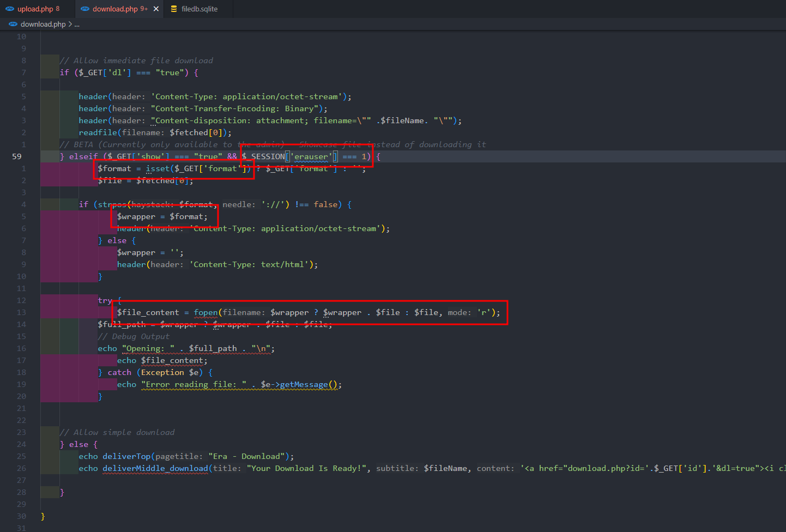Image resolution: width=786 pixels, height=532 pixels.
Task: Click the "Error reading file: " string
Action: 194,384
